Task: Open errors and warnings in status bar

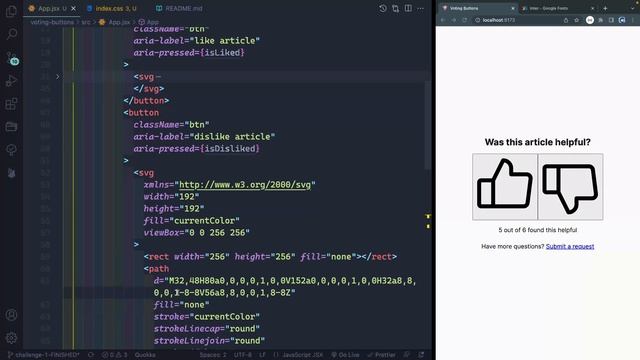Action: pos(114,355)
